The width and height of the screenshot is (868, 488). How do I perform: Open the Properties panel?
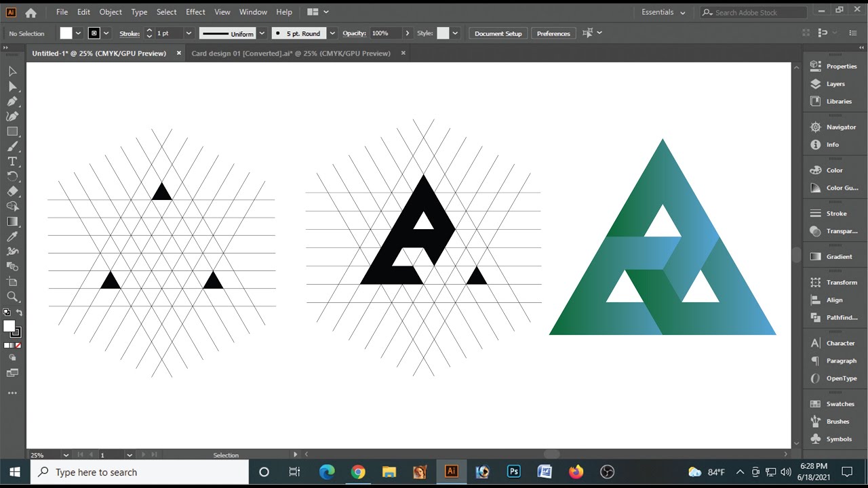click(x=835, y=66)
